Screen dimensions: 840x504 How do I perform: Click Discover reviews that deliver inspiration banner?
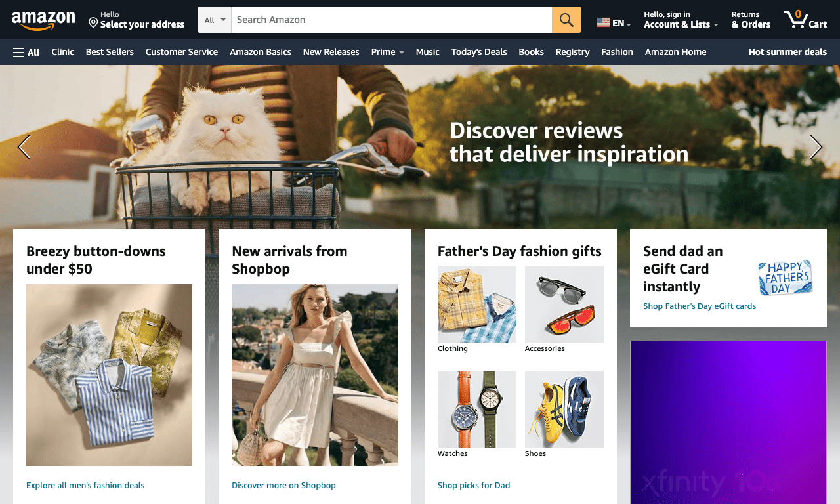(x=569, y=142)
